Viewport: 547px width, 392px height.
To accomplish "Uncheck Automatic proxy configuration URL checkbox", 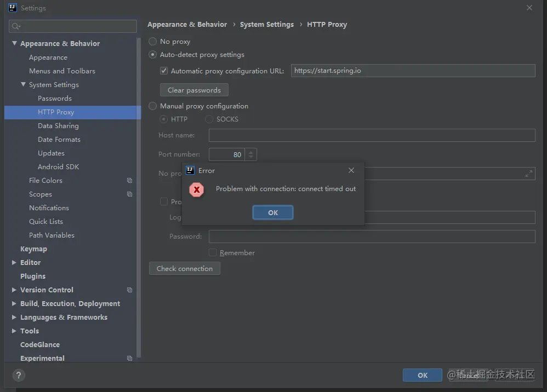I will click(163, 71).
